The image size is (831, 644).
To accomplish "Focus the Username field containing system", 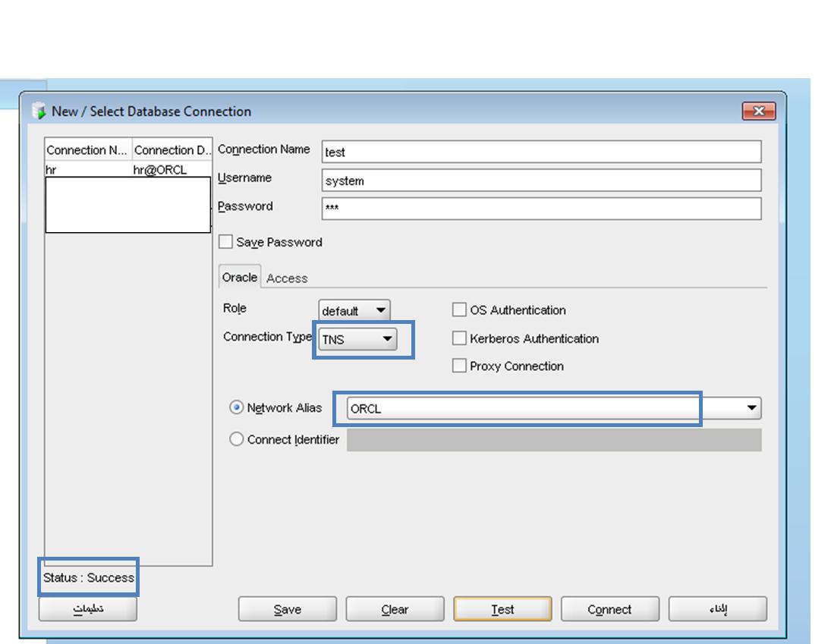I will [x=541, y=181].
